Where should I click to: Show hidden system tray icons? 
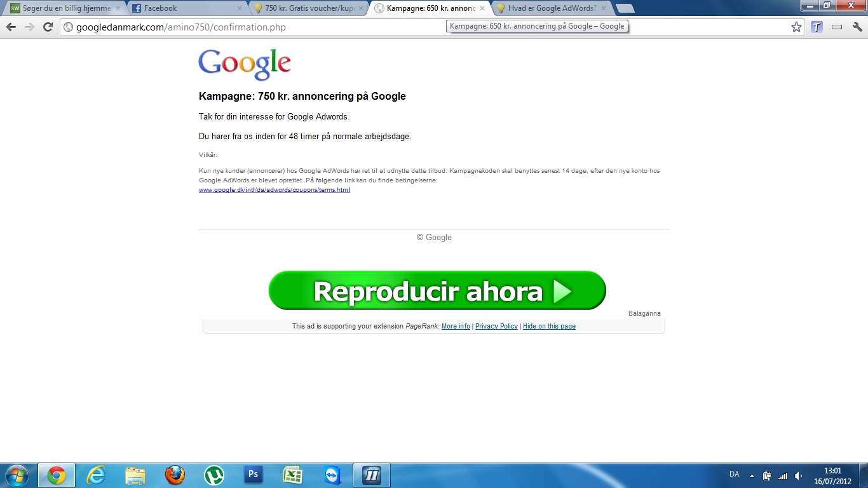752,475
